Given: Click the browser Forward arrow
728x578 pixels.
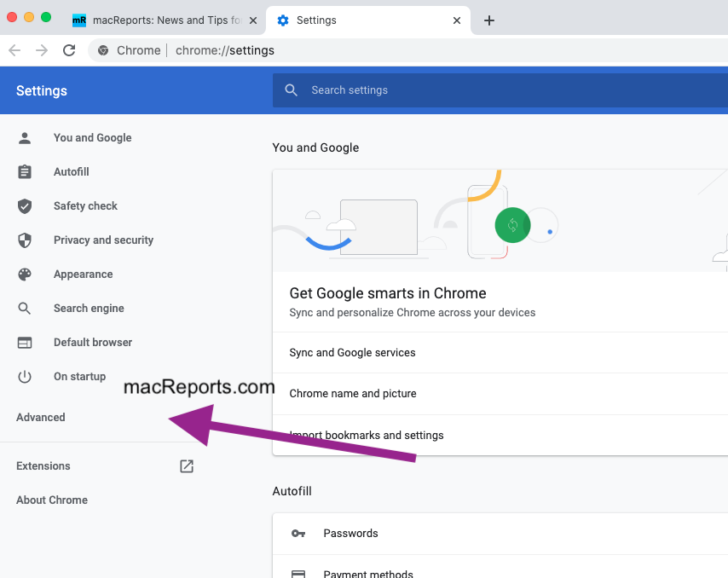Looking at the screenshot, I should [x=42, y=50].
